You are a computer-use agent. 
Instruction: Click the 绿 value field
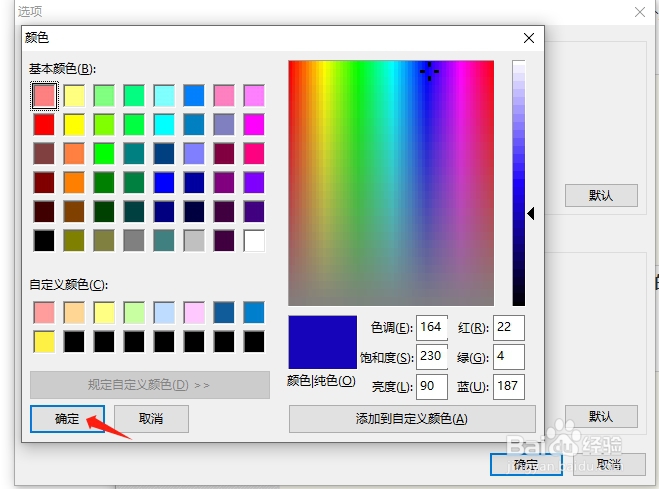[509, 357]
